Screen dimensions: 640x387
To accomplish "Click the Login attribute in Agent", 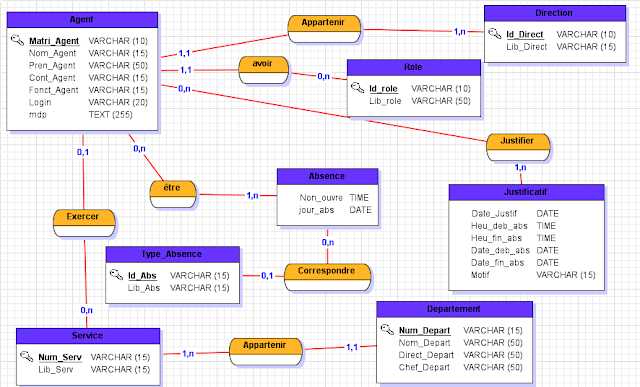I will [x=40, y=102].
